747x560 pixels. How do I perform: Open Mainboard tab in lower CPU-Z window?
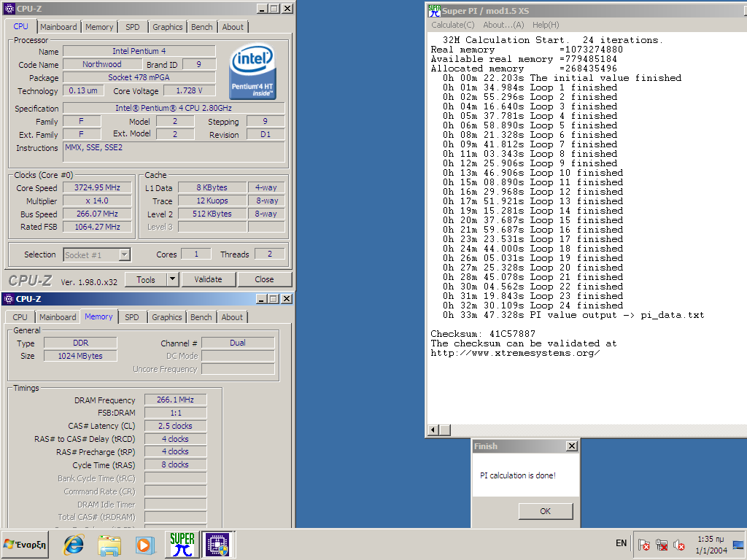(58, 317)
